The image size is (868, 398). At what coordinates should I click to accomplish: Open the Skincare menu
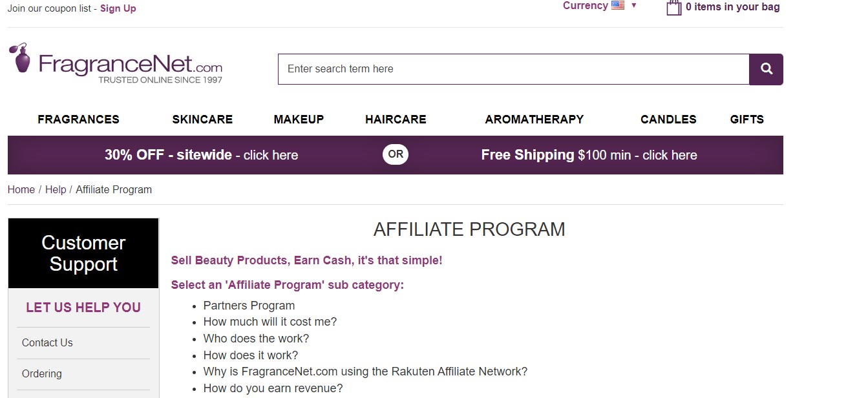[x=202, y=120]
